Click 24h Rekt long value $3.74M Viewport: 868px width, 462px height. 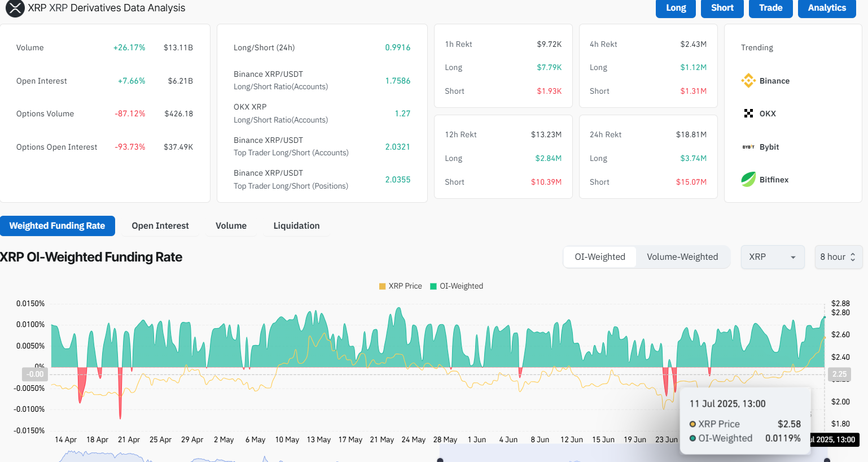[693, 158]
